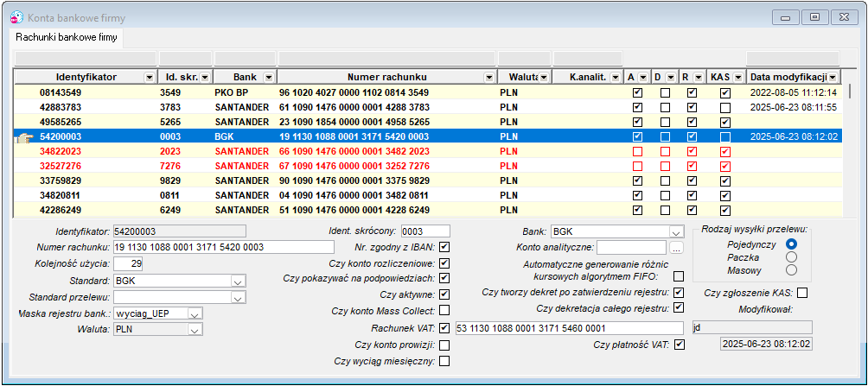Click account number 61 1090 1476 0000 0001 4288 3783
The height and width of the screenshot is (386, 868).
[x=354, y=107]
